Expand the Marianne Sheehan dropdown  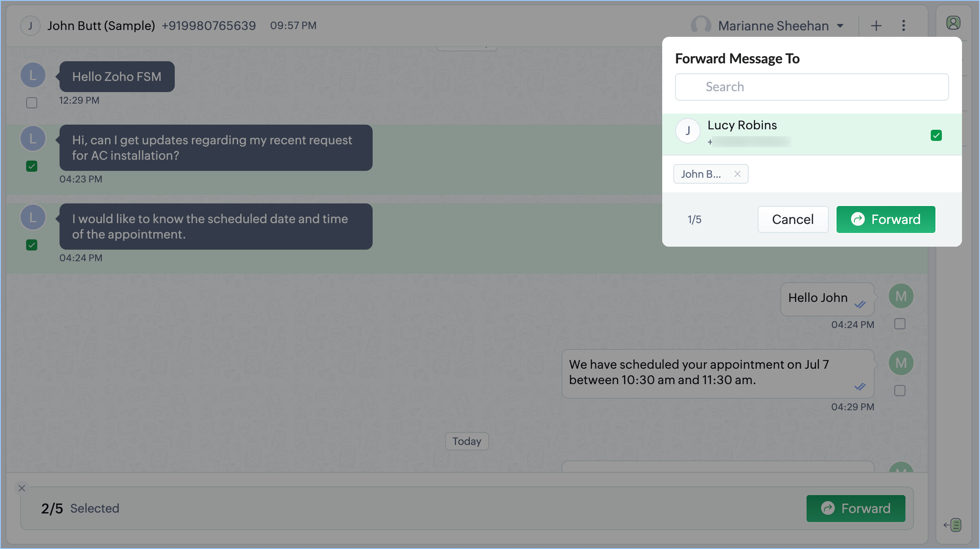pos(840,26)
